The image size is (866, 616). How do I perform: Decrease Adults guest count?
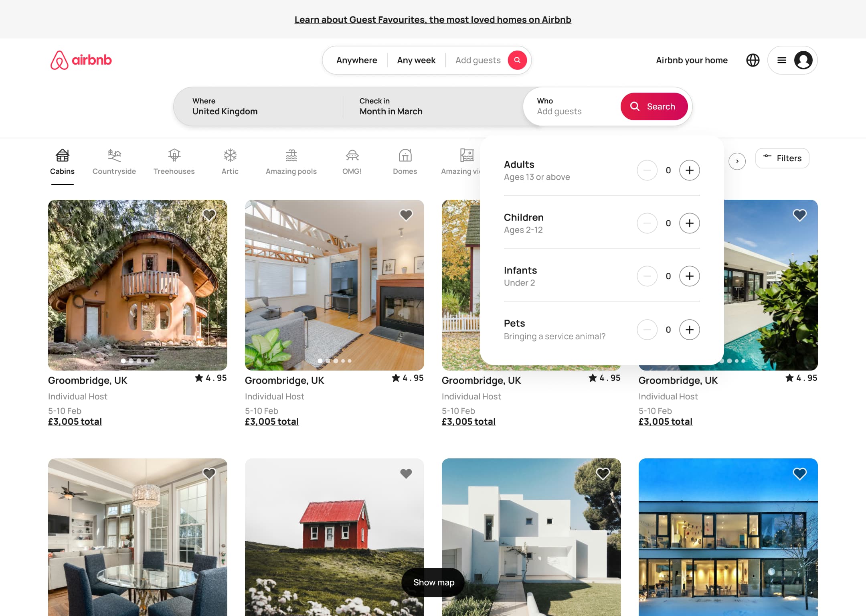coord(647,170)
